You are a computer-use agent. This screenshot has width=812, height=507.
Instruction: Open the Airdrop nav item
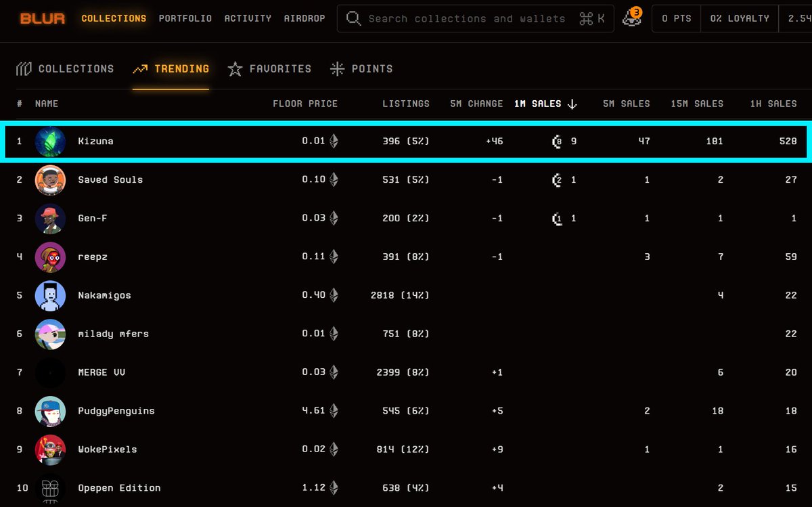click(x=304, y=18)
